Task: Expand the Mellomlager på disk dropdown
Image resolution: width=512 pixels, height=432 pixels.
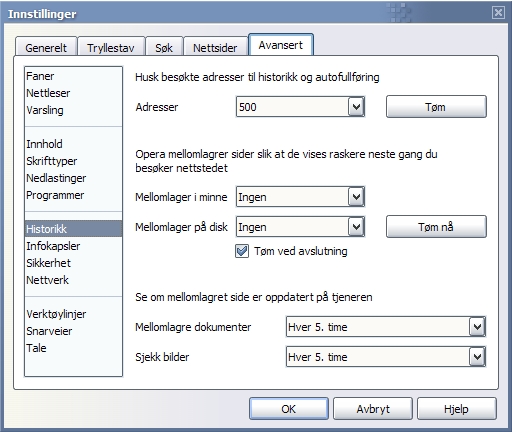Action: (300, 227)
